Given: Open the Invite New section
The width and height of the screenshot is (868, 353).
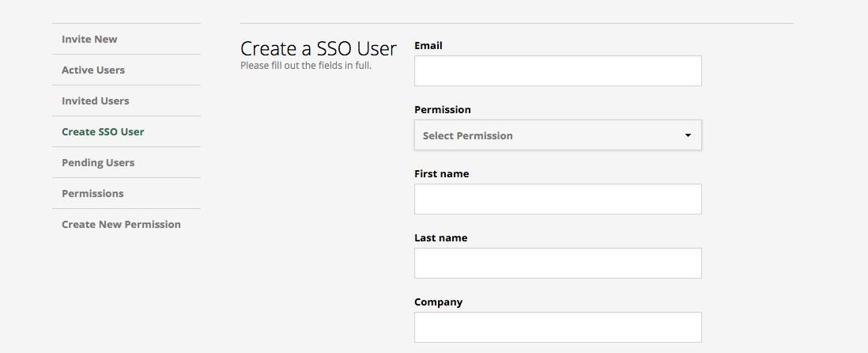Looking at the screenshot, I should [89, 40].
